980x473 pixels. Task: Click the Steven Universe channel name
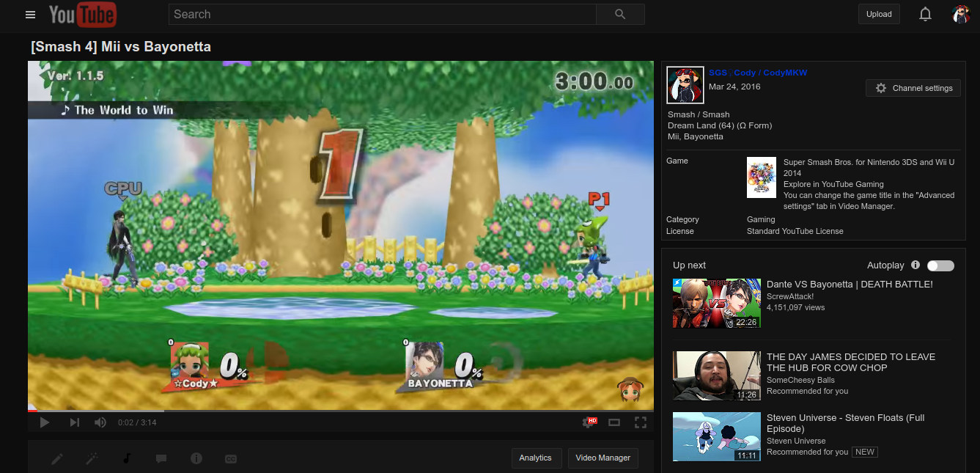click(x=796, y=441)
